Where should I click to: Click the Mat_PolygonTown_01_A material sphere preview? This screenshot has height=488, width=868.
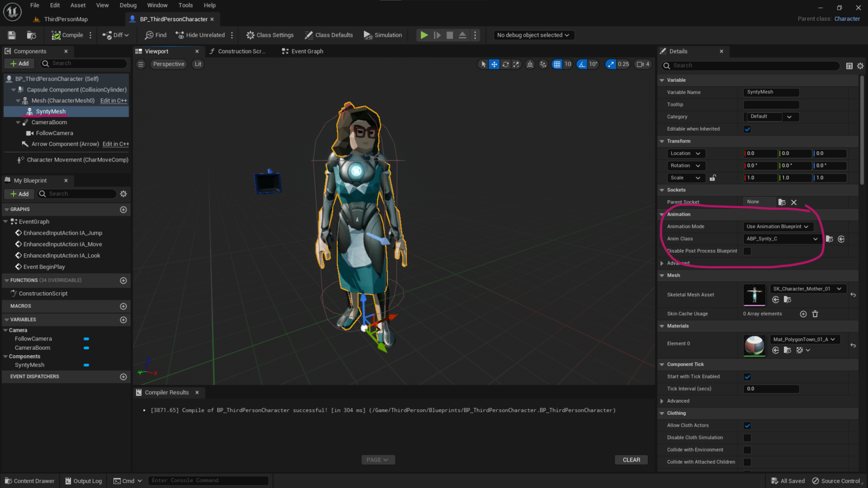click(754, 345)
